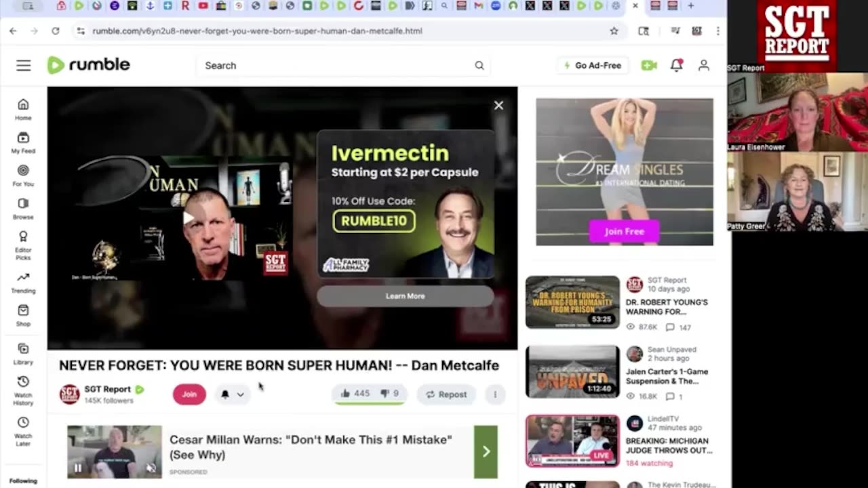Click the green upload video camera icon
868x488 pixels.
click(649, 65)
